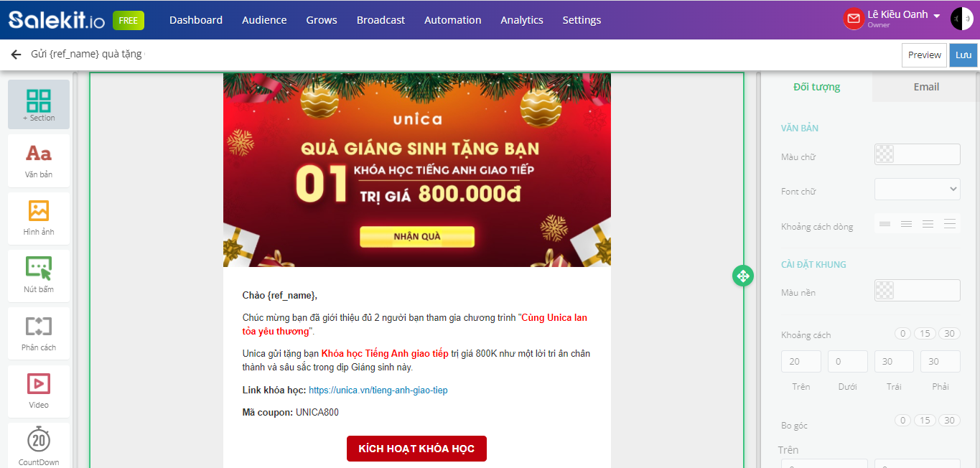Insert a Phân cách divider block

pyautogui.click(x=39, y=334)
